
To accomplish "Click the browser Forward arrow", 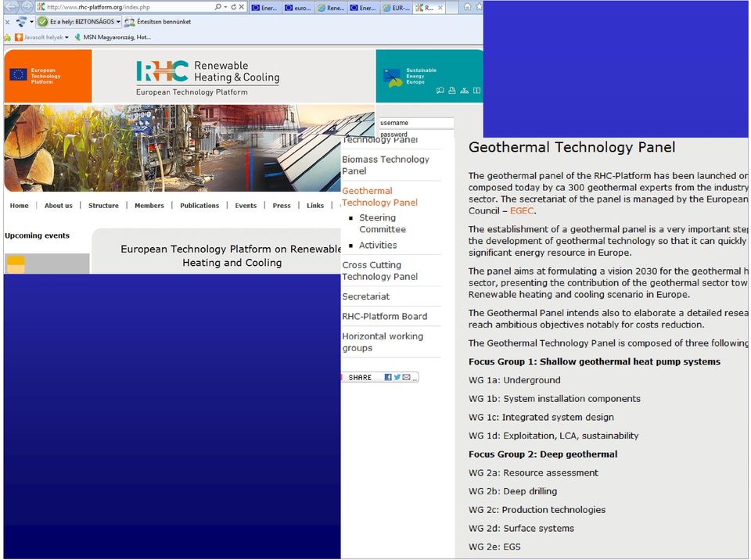I will coord(27,7).
